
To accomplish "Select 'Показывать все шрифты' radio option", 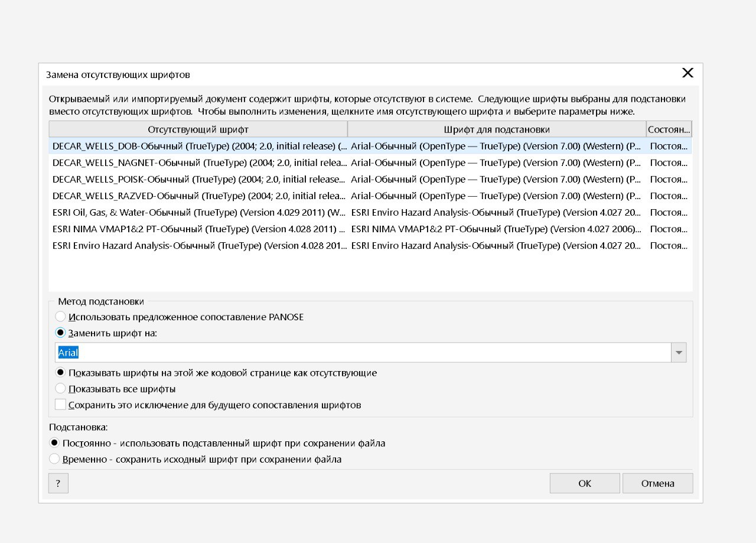I will tap(60, 389).
